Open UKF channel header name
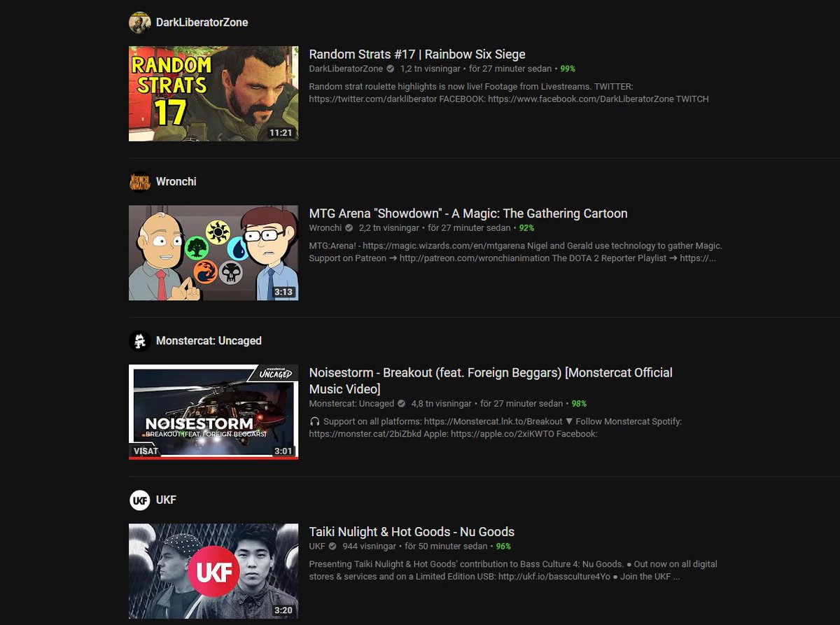Screen dimensions: 840x625 point(166,500)
